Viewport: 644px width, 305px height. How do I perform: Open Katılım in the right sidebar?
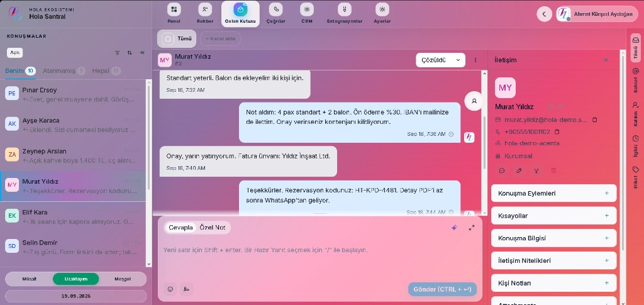coord(635,114)
